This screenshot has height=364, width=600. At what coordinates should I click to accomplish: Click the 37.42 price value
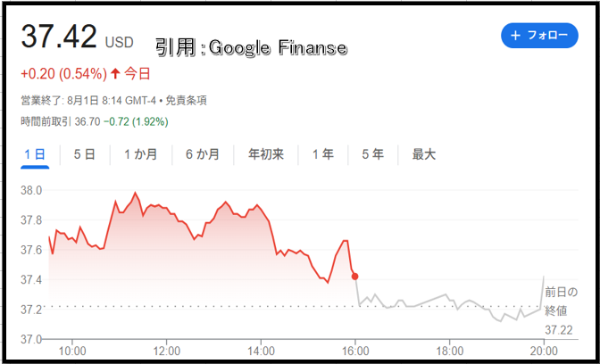[59, 37]
